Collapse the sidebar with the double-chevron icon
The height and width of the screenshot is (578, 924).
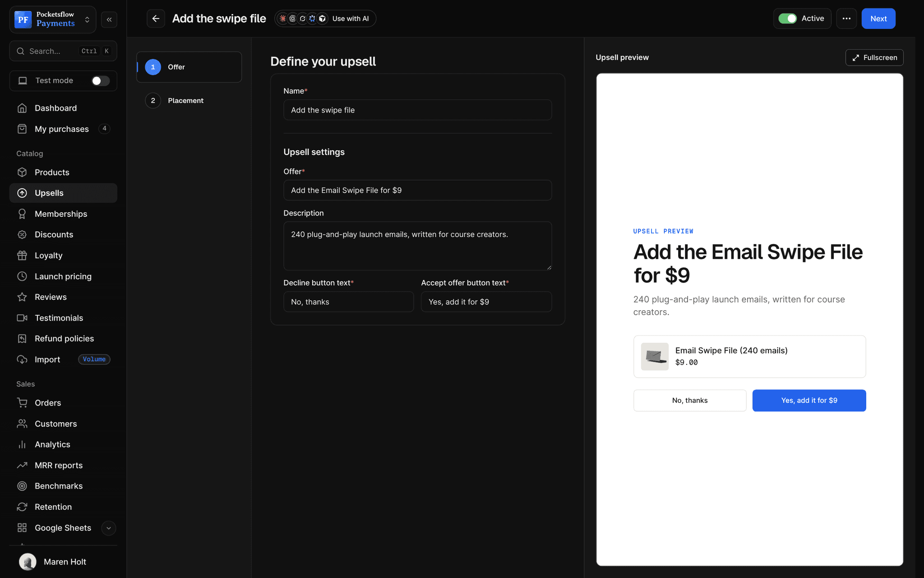109,19
